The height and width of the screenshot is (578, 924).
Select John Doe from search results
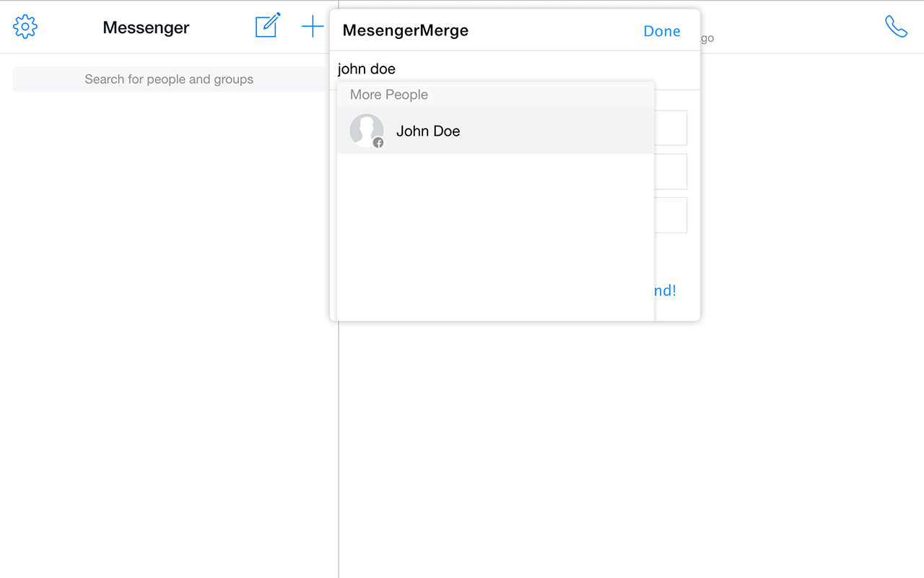[x=495, y=131]
